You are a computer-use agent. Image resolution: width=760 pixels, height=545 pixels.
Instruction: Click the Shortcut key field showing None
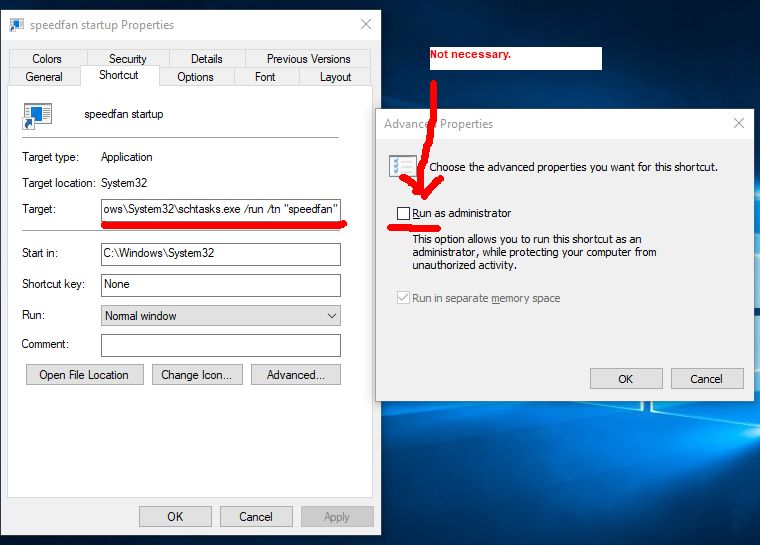click(221, 285)
